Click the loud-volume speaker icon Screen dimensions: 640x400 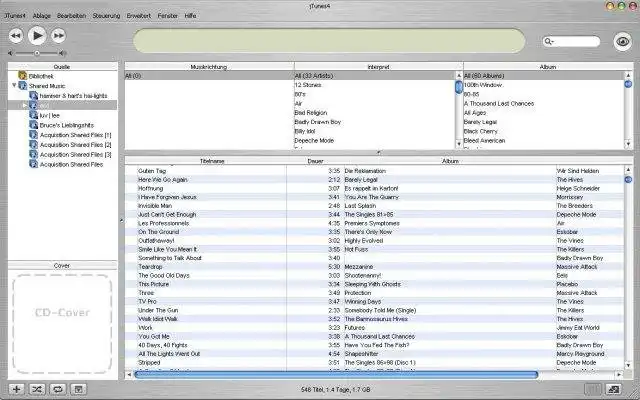coord(62,53)
